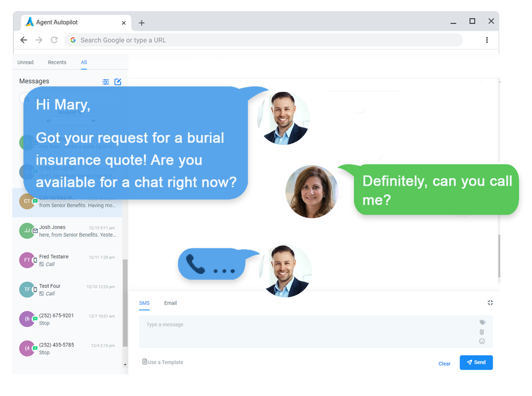
Task: Click the message list scrollbar thumb
Action: click(x=125, y=303)
